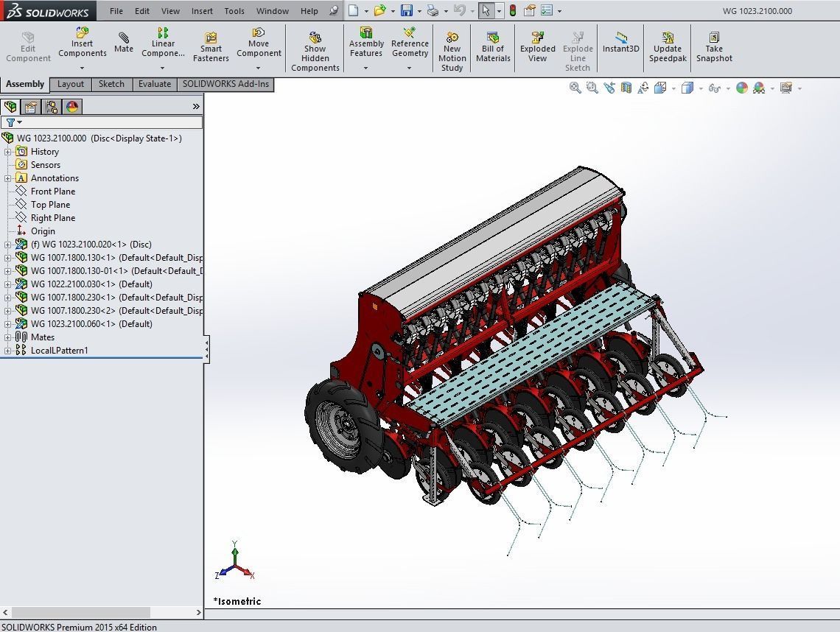Open Assembly Features dropdown arrow
840x632 pixels.
click(366, 68)
